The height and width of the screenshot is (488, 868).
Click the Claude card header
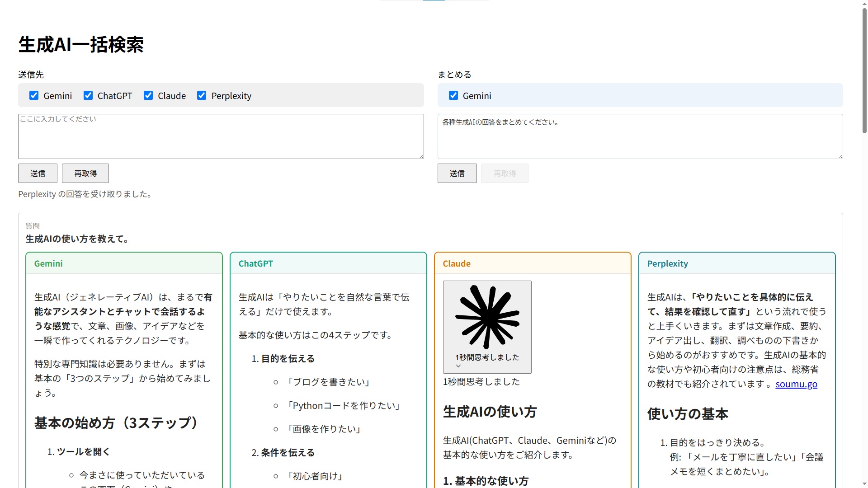click(x=533, y=263)
